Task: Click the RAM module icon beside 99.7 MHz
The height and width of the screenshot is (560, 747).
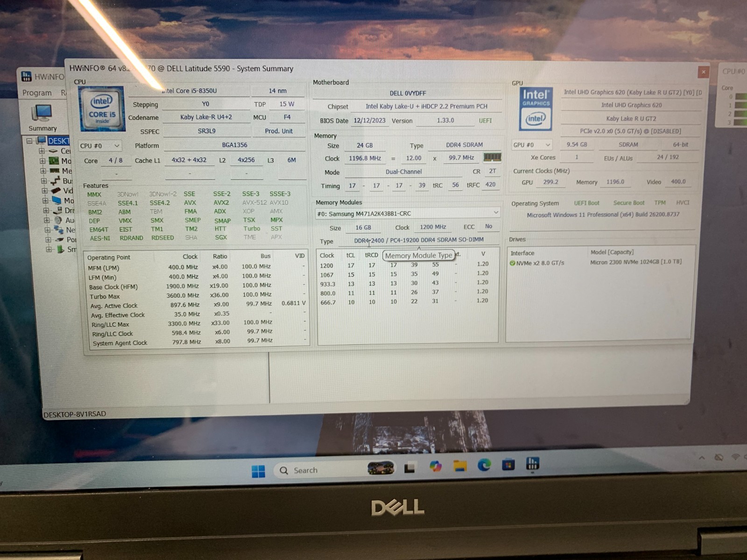Action: coord(492,157)
